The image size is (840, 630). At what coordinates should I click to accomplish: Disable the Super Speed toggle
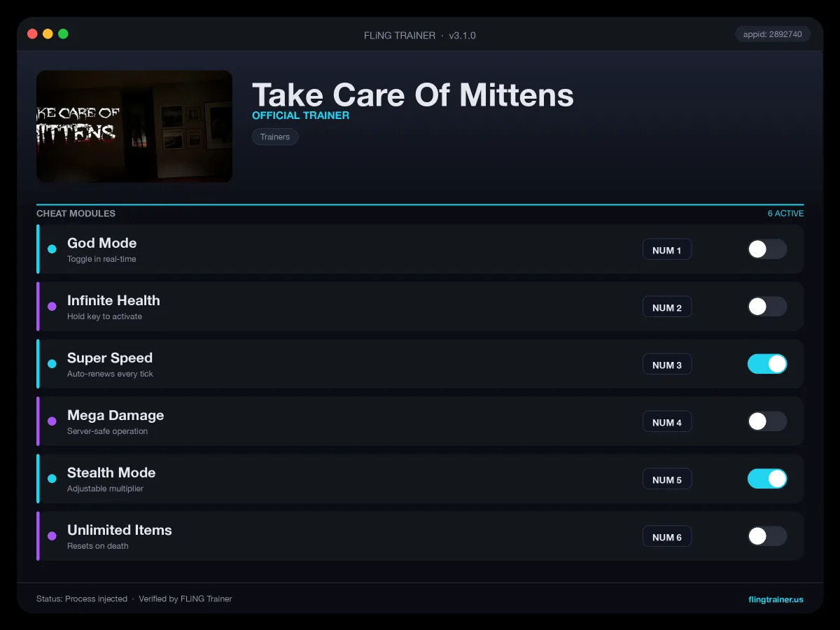pyautogui.click(x=767, y=364)
